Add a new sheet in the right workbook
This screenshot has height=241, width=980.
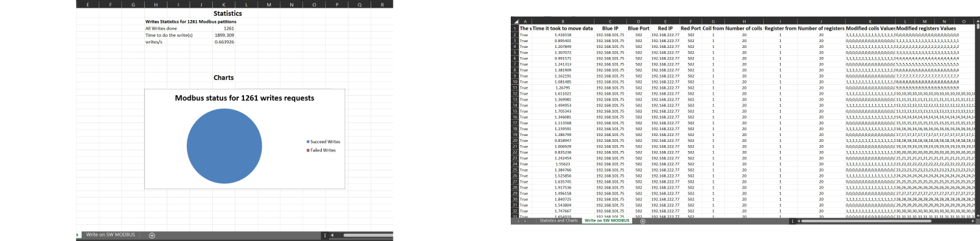[643, 221]
